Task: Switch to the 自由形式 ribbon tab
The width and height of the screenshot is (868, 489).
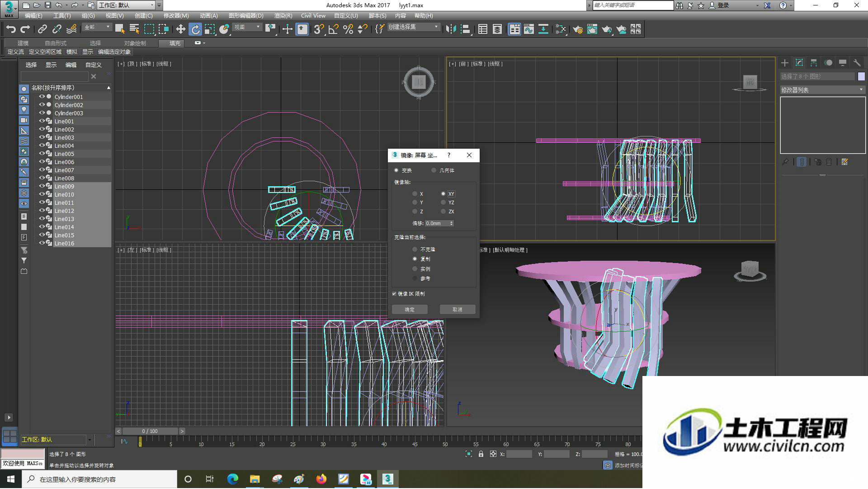Action: click(55, 43)
